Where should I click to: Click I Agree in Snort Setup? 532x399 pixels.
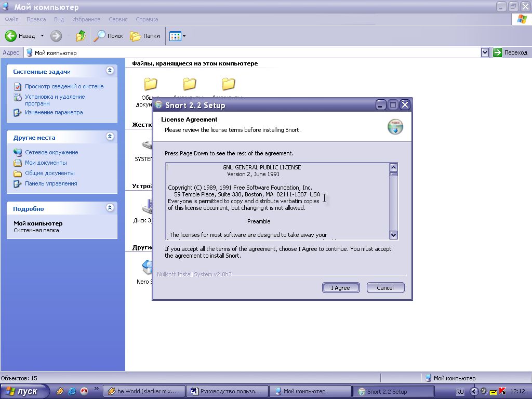[x=341, y=288]
